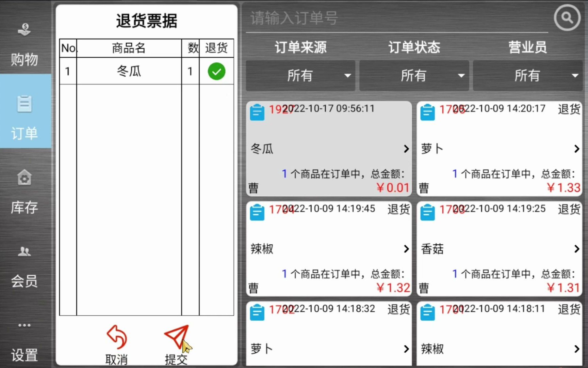This screenshot has width=588, height=368.
Task: Click clipboard icon of order 14:19:25
Action: click(x=427, y=212)
